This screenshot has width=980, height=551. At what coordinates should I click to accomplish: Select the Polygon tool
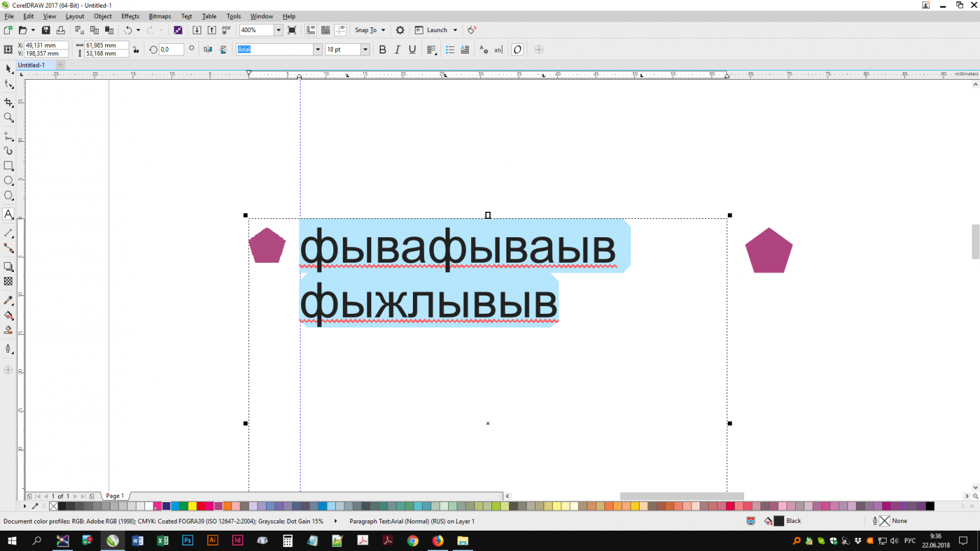(8, 195)
